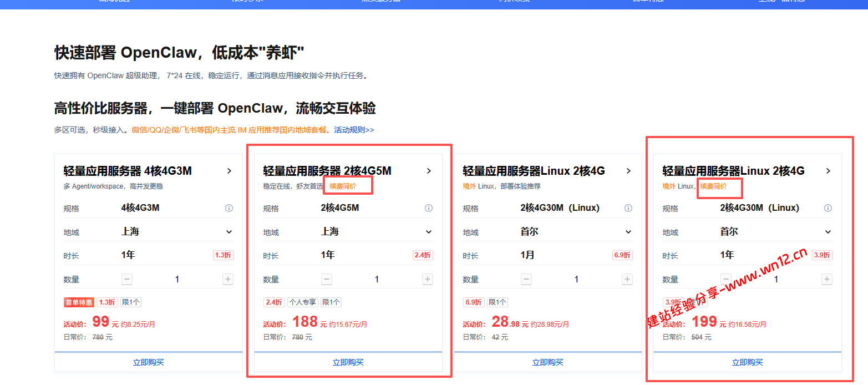This screenshot has width=868, height=385.
Task: Click the arrow beside 轻量应用服务器 4核4G3M title
Action: (x=229, y=171)
